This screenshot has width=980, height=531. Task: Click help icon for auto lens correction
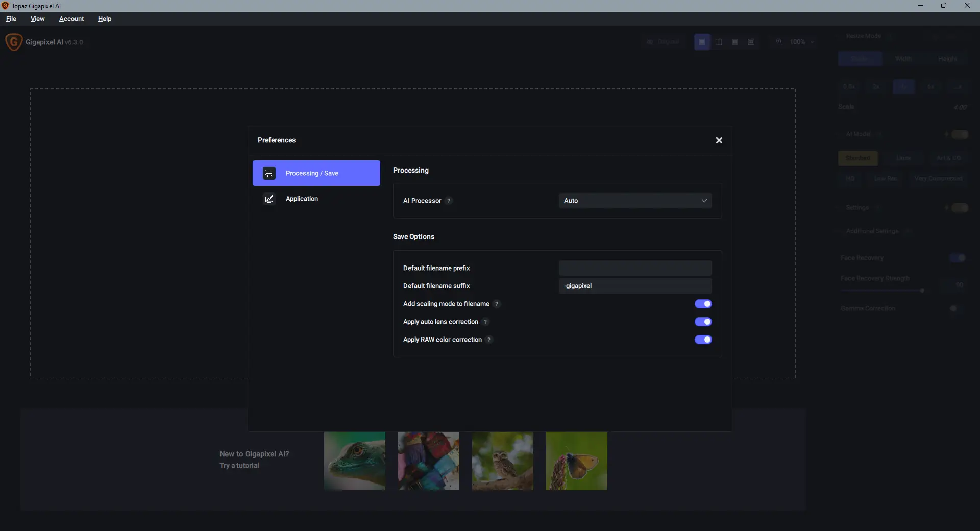[x=485, y=322]
